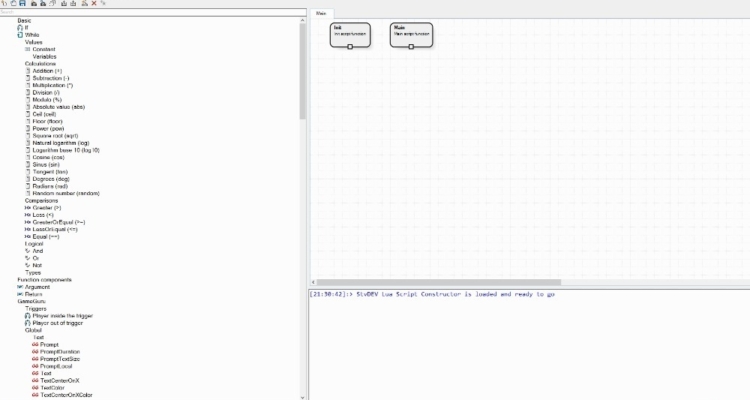Select the TextCenterOnXColor command
Viewport: 750px width, 400px height.
point(62,395)
